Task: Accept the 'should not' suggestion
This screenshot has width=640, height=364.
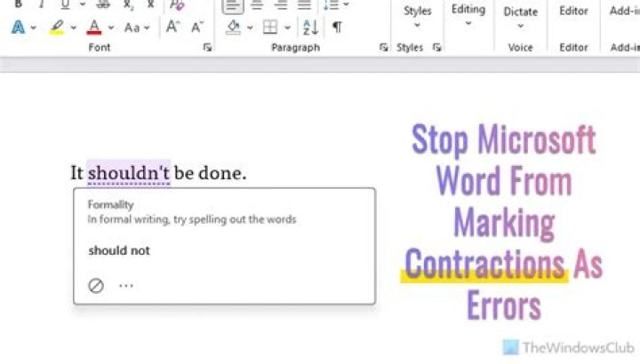Action: [119, 250]
